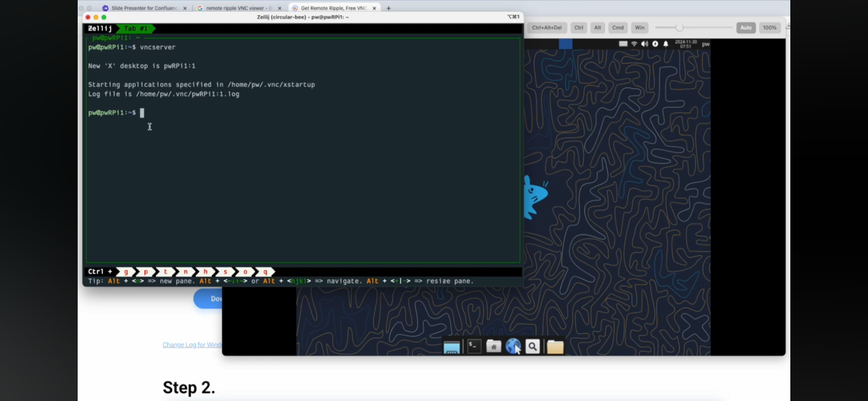The height and width of the screenshot is (401, 868).
Task: Open the tan folder dock icon
Action: pyautogui.click(x=555, y=347)
